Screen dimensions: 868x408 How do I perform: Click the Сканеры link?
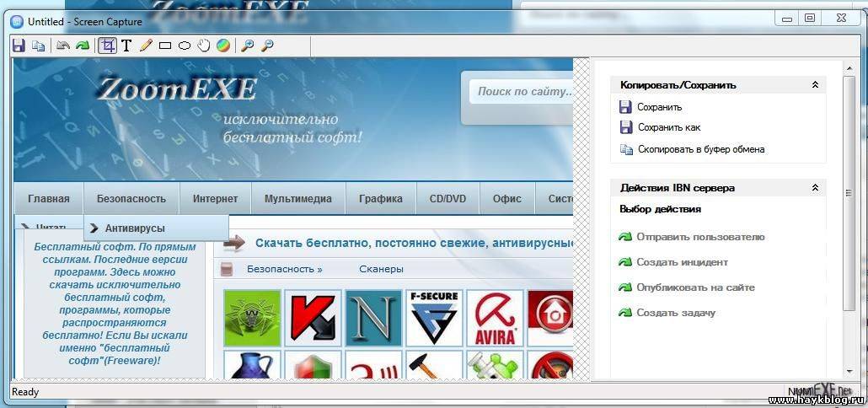point(382,270)
